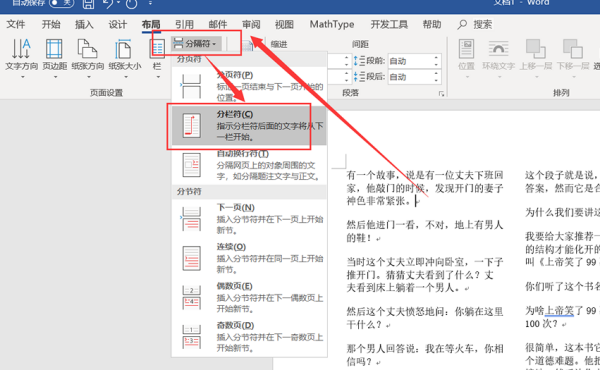Click the Undo arrow icon
600x370 pixels.
[108, 4]
